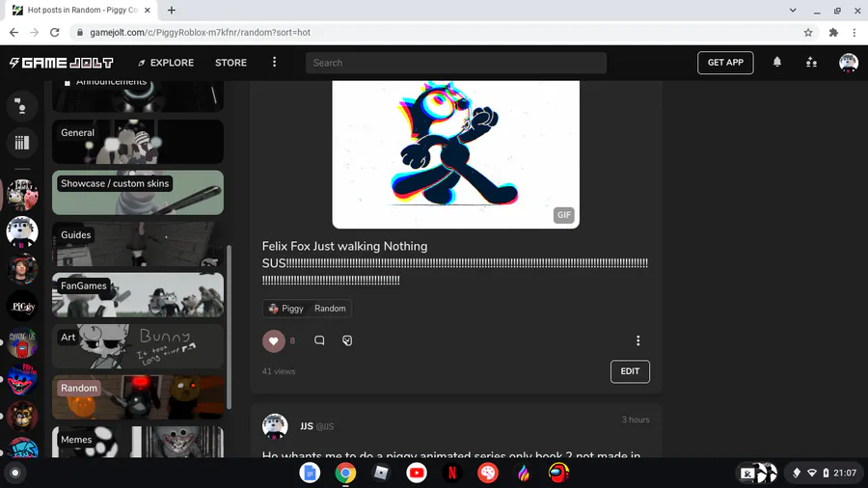Screen dimensions: 868x488
Task: Open notifications bell
Action: tap(777, 62)
